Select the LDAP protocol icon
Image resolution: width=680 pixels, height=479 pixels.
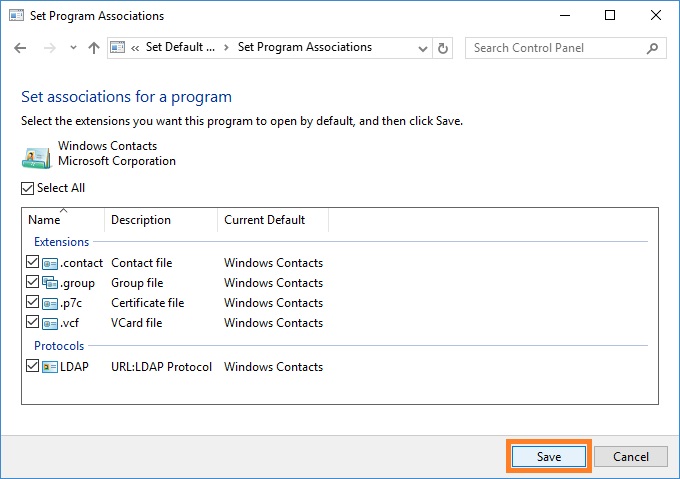point(50,367)
